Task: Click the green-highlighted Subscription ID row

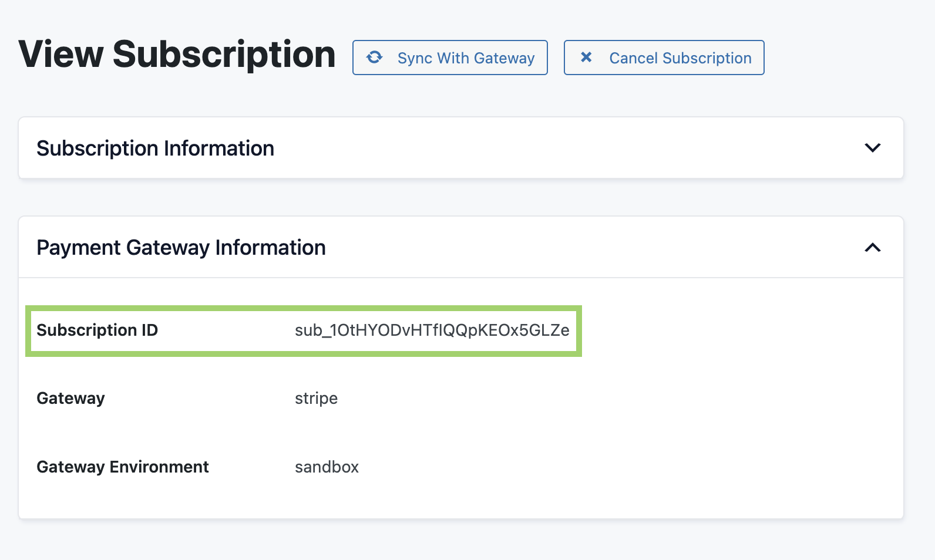Action: (x=303, y=330)
